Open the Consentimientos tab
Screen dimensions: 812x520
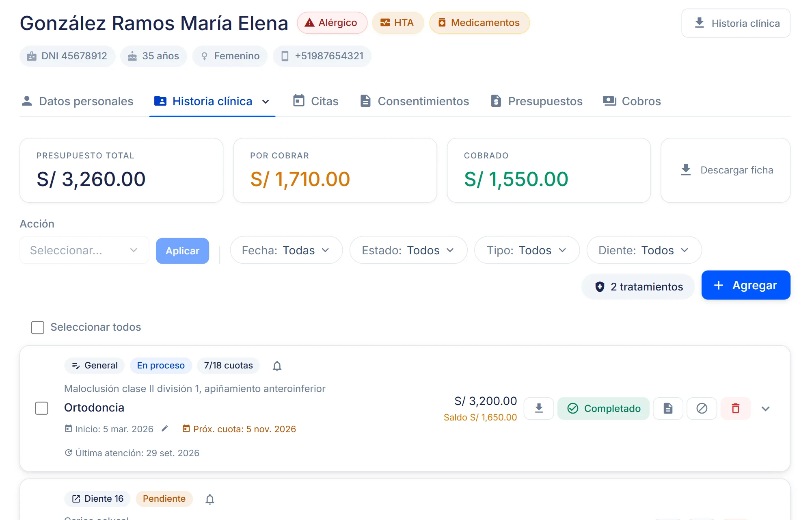(x=415, y=101)
